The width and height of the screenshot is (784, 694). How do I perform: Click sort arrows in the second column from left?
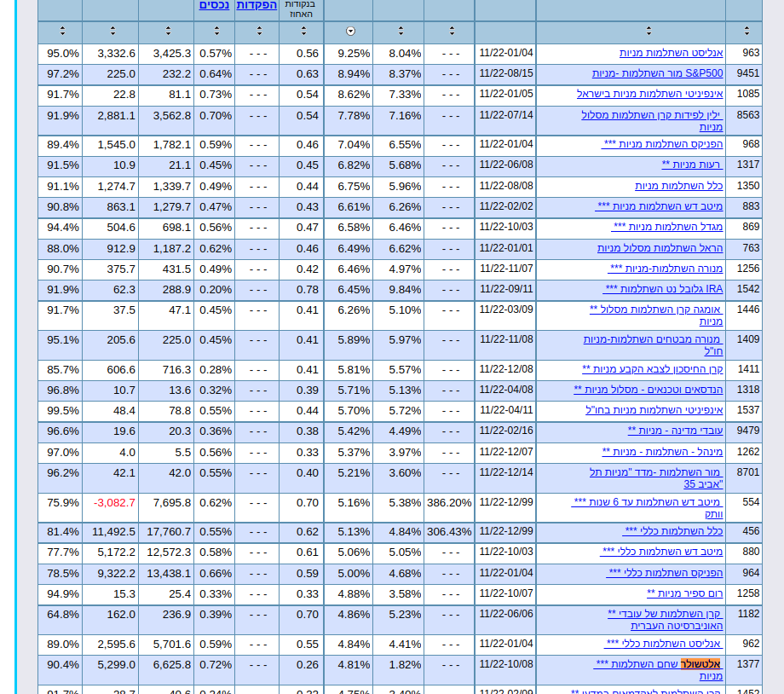(111, 32)
